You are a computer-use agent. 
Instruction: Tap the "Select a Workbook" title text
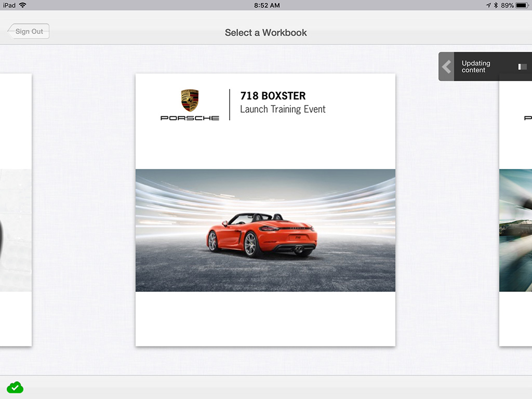point(265,33)
